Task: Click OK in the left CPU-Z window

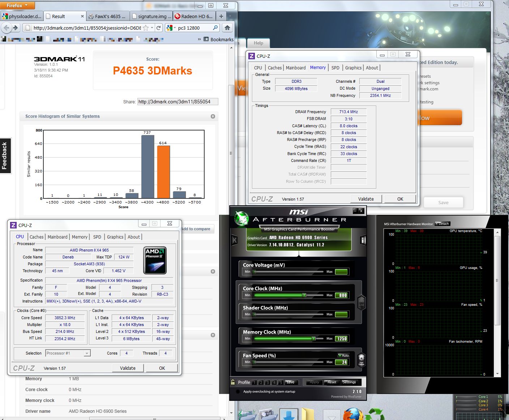Action: (162, 368)
